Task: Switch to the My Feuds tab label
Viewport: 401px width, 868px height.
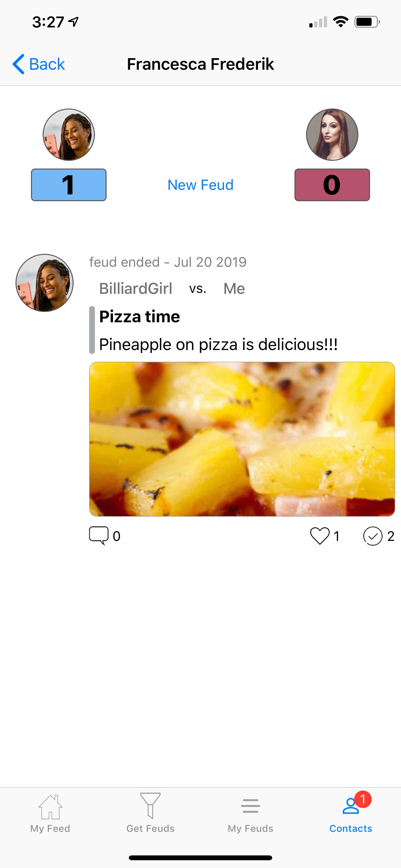Action: pos(250,828)
